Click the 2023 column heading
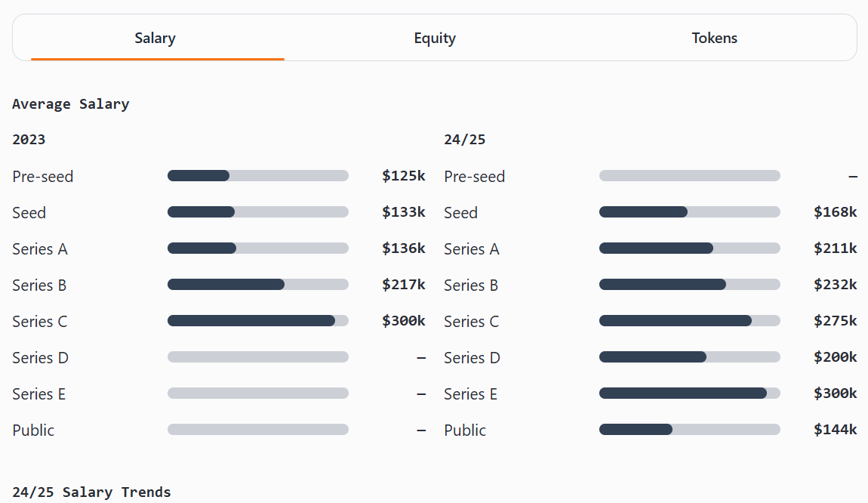Image resolution: width=868 pixels, height=503 pixels. click(29, 140)
